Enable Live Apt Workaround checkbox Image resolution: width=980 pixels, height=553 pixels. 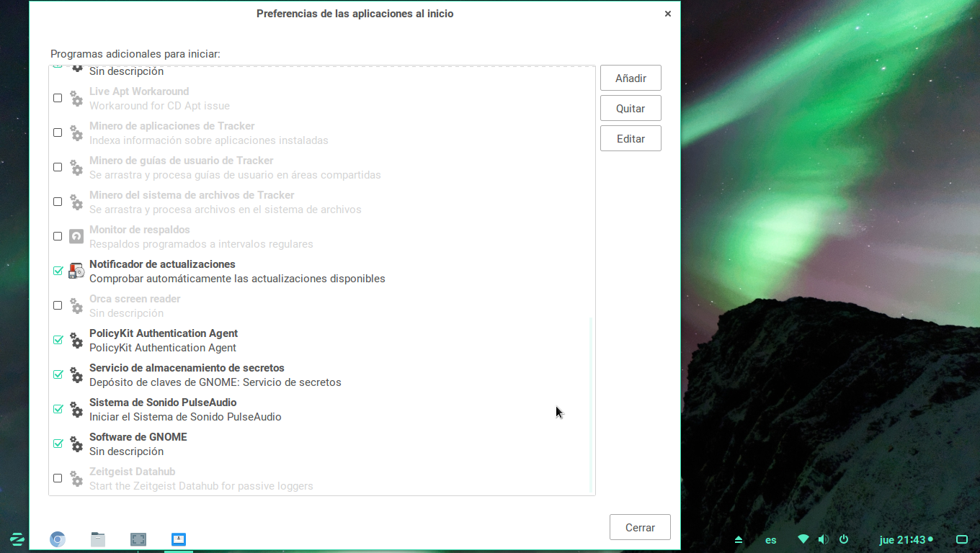pos(58,98)
